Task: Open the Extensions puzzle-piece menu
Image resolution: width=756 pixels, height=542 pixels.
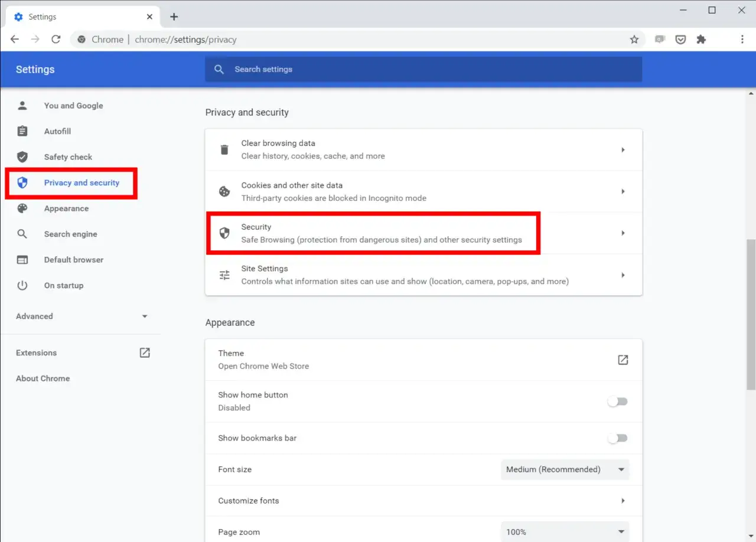Action: (x=701, y=40)
